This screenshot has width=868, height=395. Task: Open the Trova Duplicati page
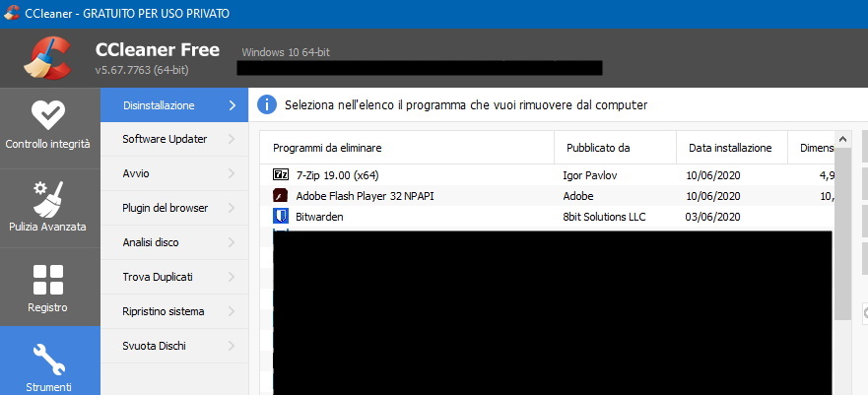click(x=174, y=277)
